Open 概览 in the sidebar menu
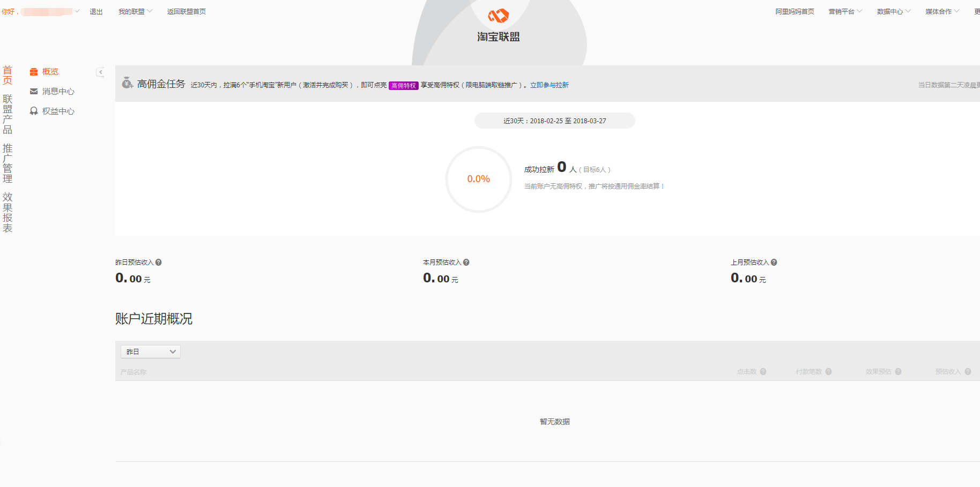 [x=50, y=72]
